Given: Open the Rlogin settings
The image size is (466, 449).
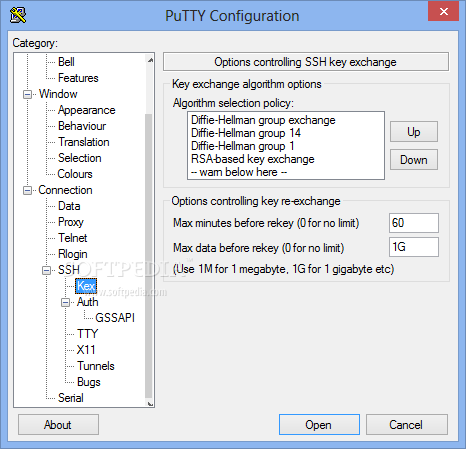Looking at the screenshot, I should click(x=72, y=254).
